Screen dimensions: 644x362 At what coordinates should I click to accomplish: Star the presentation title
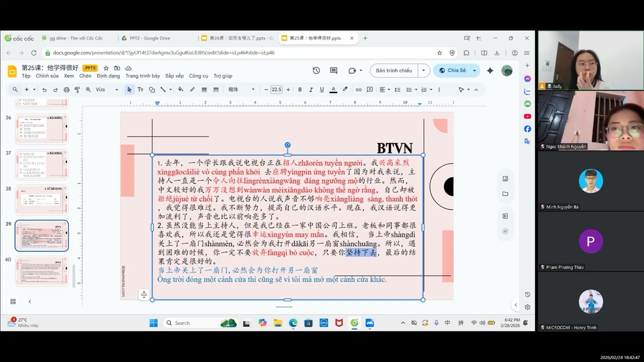106,68
